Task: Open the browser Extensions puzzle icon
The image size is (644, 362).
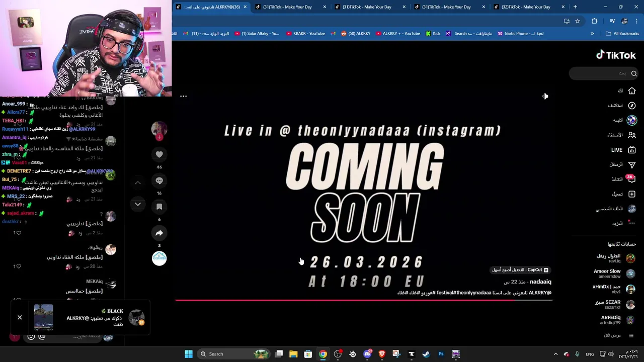Action: point(595,21)
